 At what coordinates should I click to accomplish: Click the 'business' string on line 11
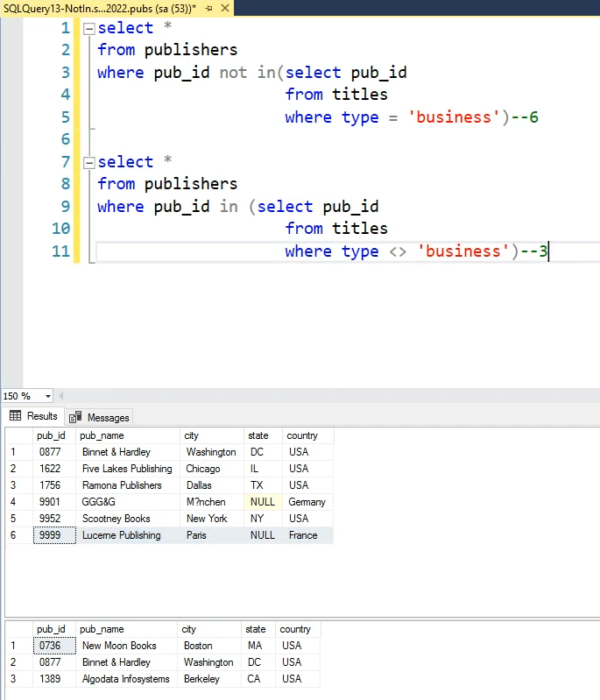point(463,251)
